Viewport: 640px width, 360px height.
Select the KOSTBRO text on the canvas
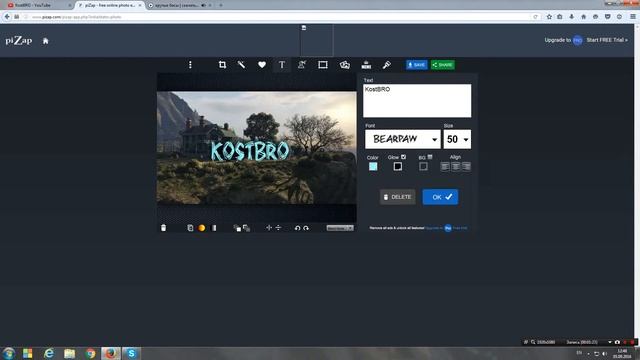pos(250,151)
